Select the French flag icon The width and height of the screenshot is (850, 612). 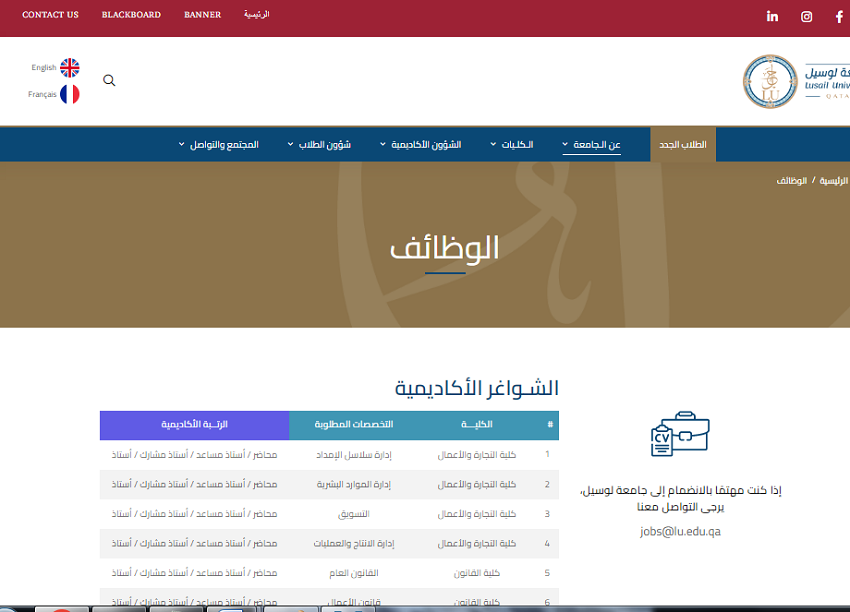pyautogui.click(x=69, y=94)
